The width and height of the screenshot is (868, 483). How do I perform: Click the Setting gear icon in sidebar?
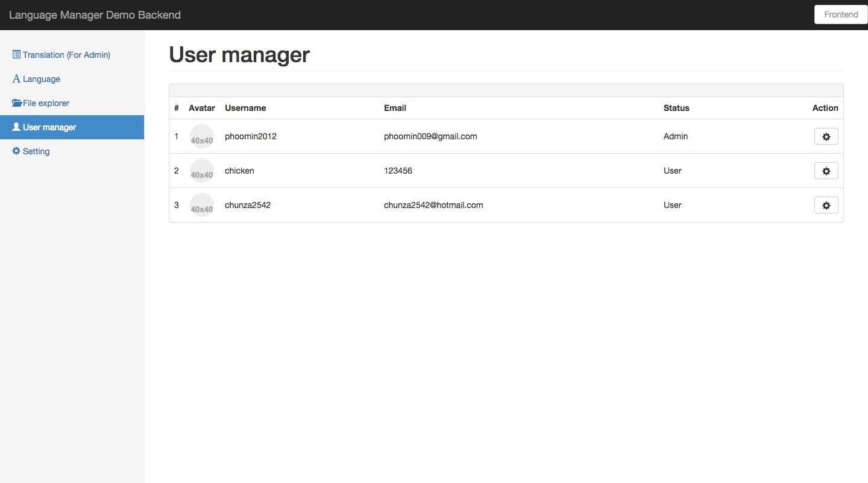(x=16, y=151)
